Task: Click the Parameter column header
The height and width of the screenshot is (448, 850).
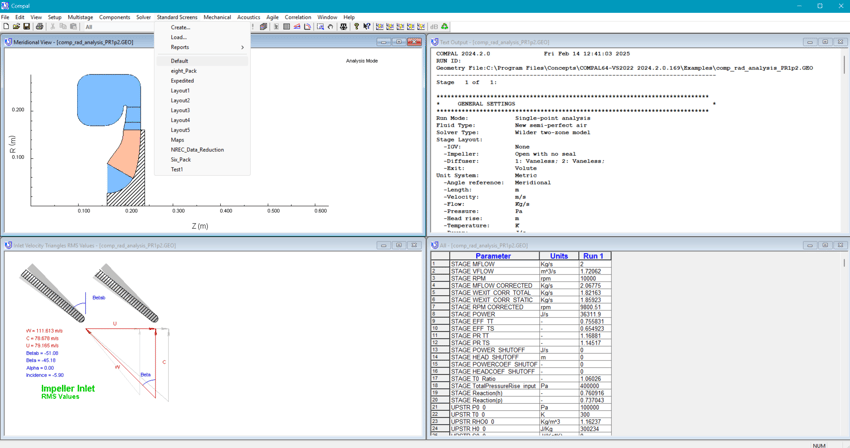Action: pos(493,256)
